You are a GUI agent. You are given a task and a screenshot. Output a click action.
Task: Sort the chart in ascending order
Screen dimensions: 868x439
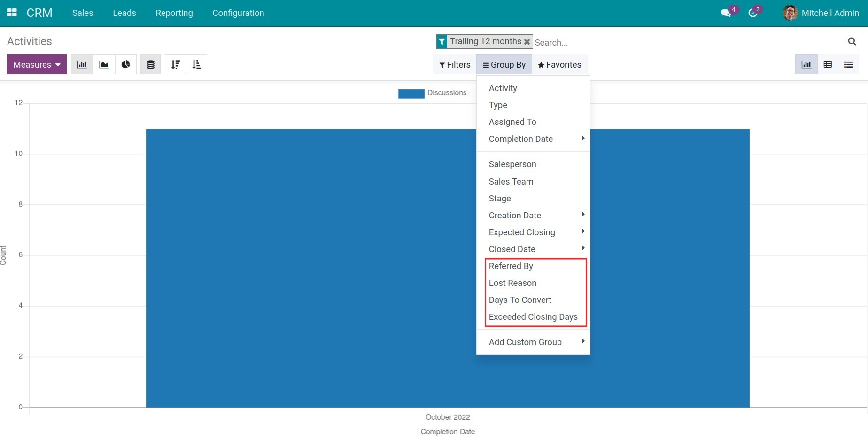pyautogui.click(x=196, y=64)
